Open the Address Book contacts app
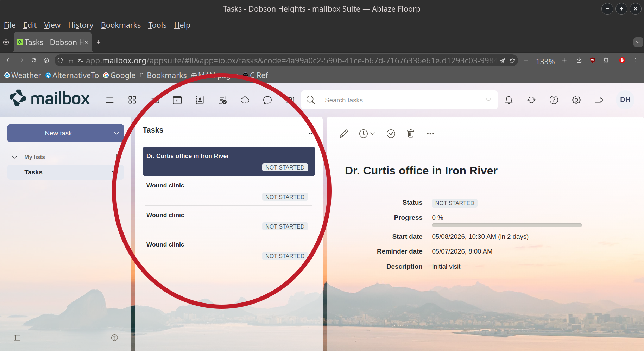 (x=200, y=100)
